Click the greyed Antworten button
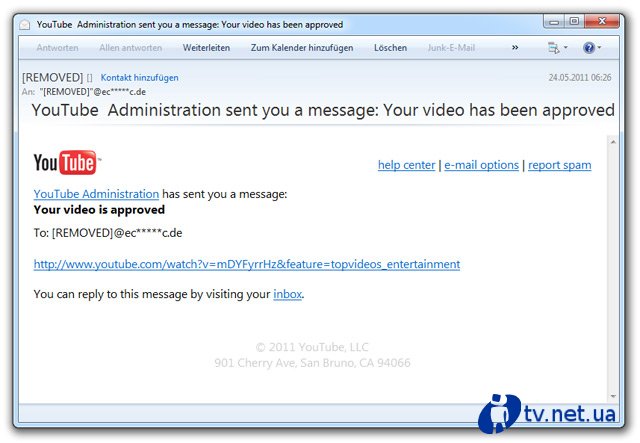Viewport: 640px width, 443px height. click(57, 48)
